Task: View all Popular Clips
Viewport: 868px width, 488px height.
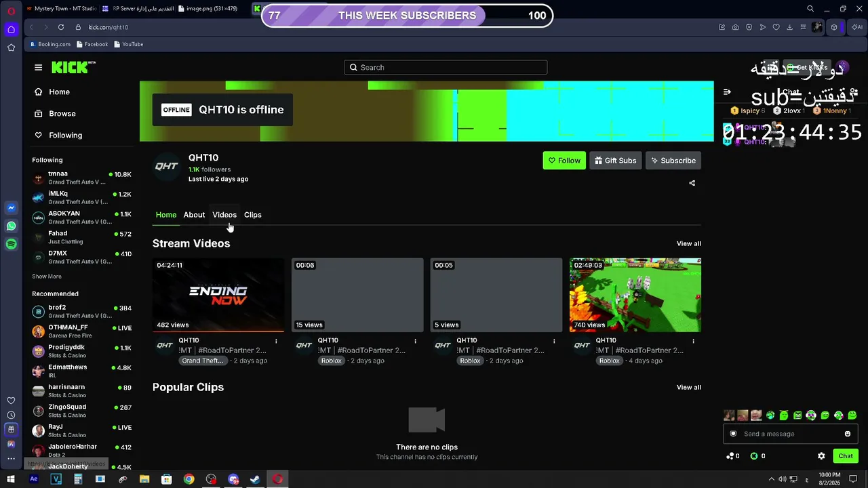Action: [x=688, y=387]
